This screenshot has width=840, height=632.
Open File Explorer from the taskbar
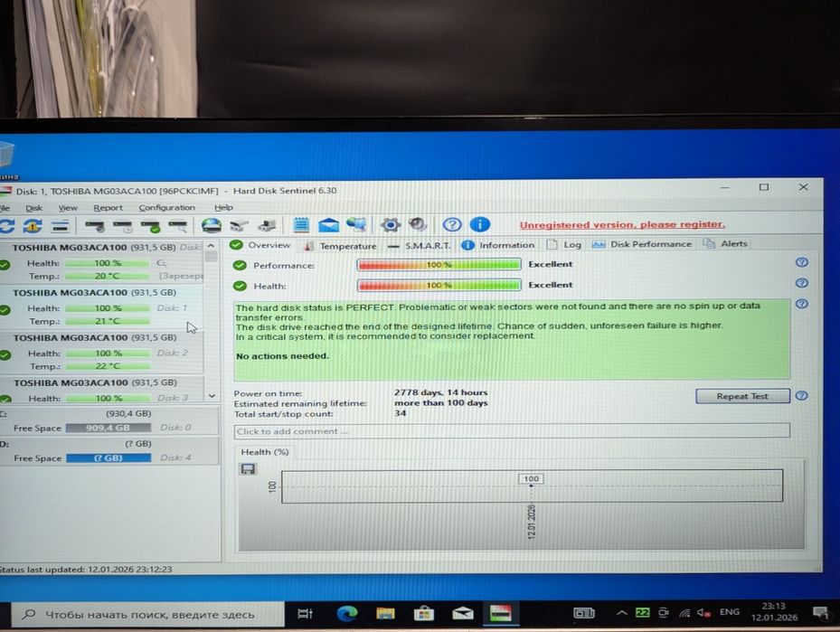[x=385, y=613]
